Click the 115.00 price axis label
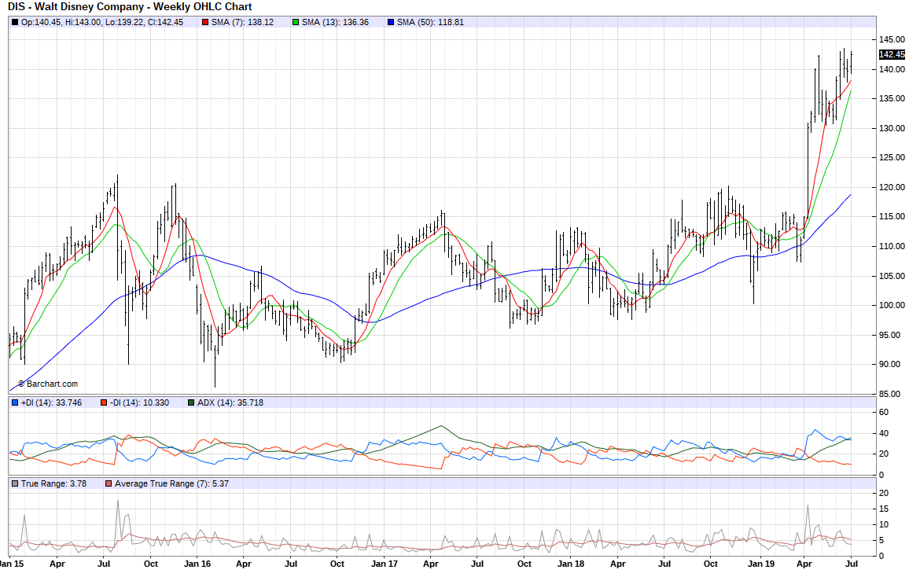This screenshot has height=588, width=909. tap(892, 216)
